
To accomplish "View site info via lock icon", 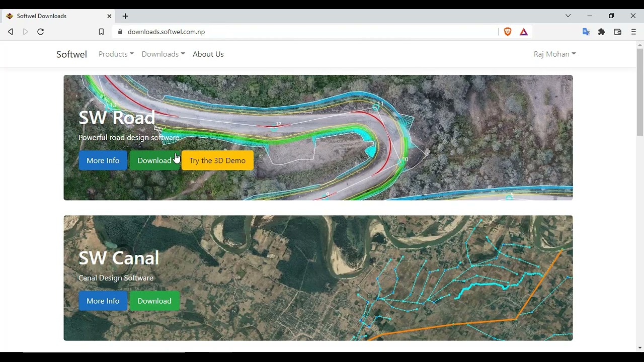I will (x=120, y=32).
